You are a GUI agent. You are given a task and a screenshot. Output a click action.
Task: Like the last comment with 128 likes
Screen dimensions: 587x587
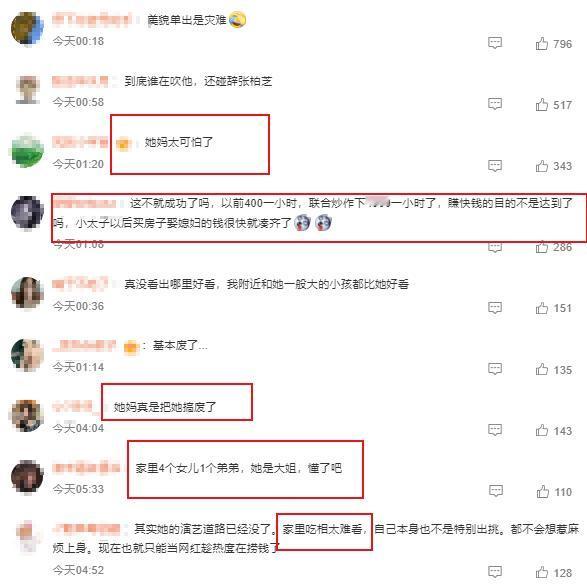(542, 572)
